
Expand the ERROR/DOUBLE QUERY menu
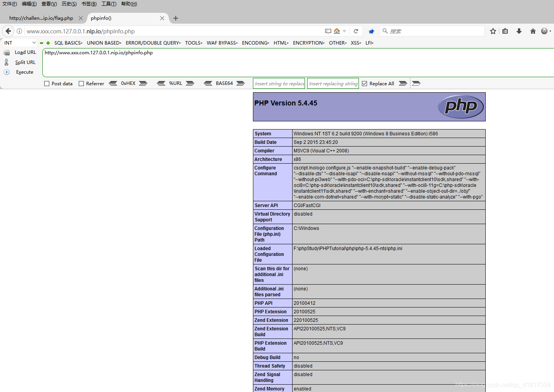click(153, 43)
